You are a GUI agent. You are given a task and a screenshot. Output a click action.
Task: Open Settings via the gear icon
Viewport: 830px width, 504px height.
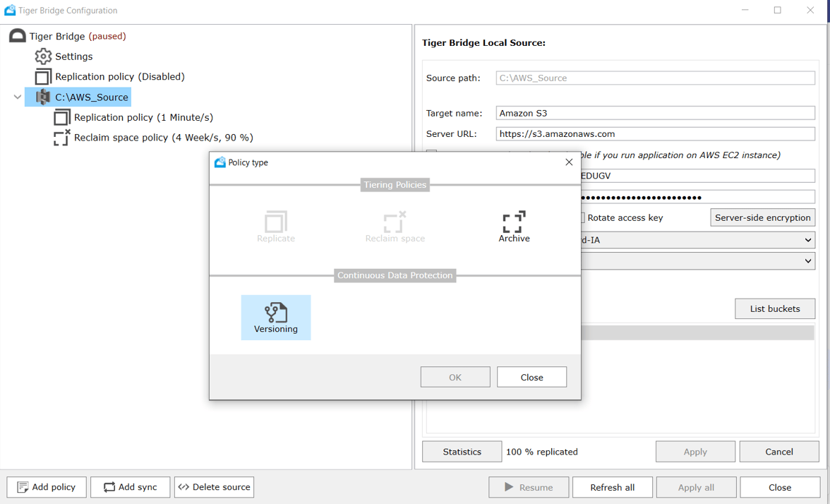(42, 56)
